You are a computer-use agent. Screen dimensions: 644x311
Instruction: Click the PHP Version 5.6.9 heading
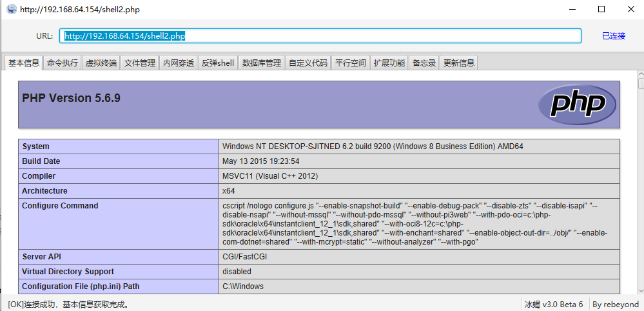pyautogui.click(x=71, y=98)
